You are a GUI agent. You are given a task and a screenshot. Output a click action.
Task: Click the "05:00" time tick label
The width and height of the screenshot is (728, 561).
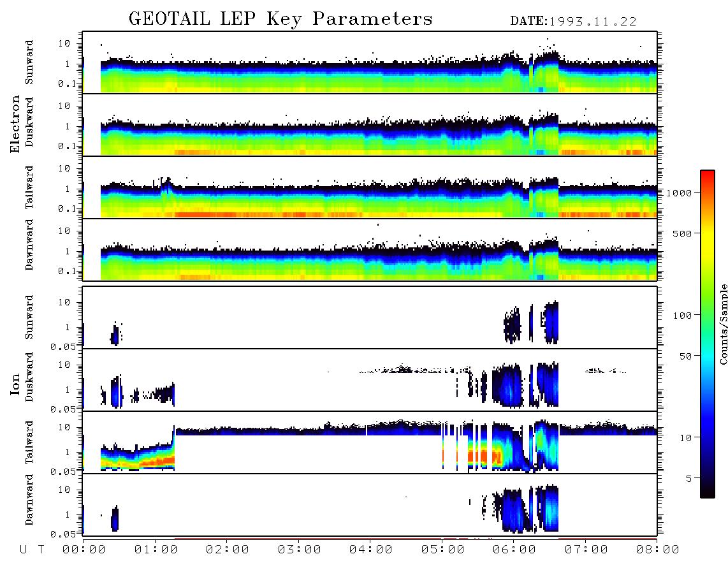coord(442,550)
